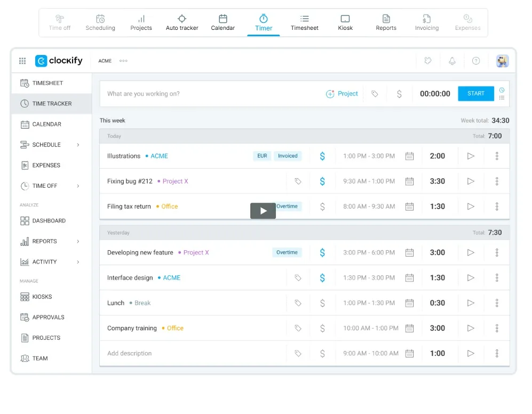
Task: Click the Project link in the timer bar
Action: click(342, 93)
